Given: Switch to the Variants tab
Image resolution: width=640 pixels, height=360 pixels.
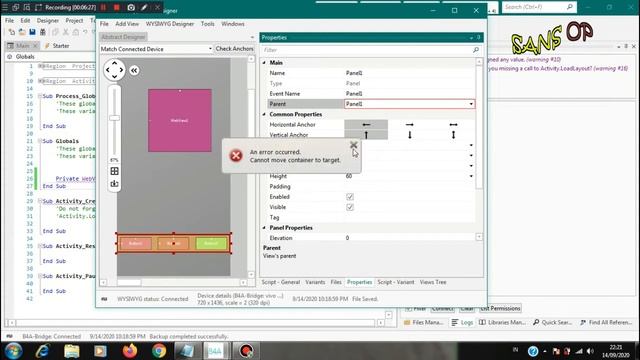Looking at the screenshot, I should [x=315, y=282].
